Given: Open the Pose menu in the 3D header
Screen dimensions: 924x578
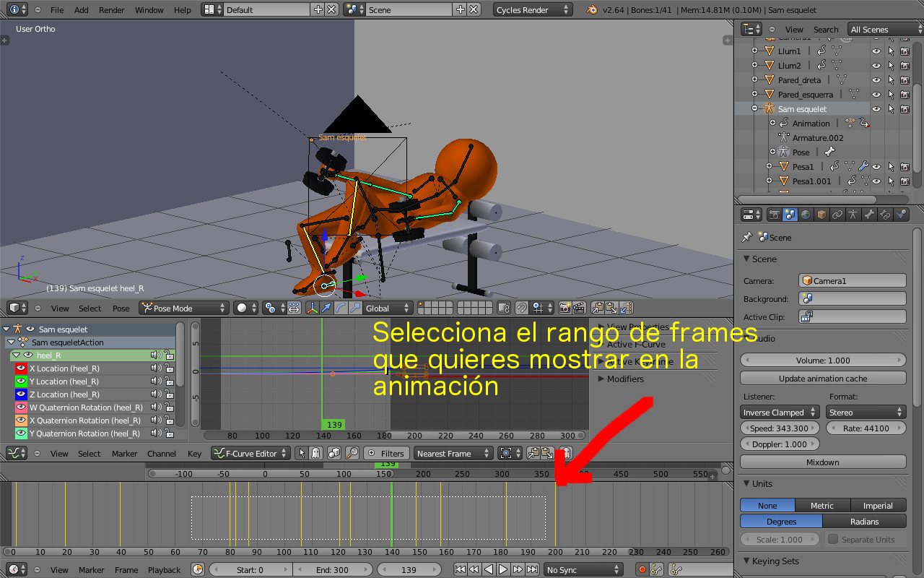Looking at the screenshot, I should [x=121, y=309].
